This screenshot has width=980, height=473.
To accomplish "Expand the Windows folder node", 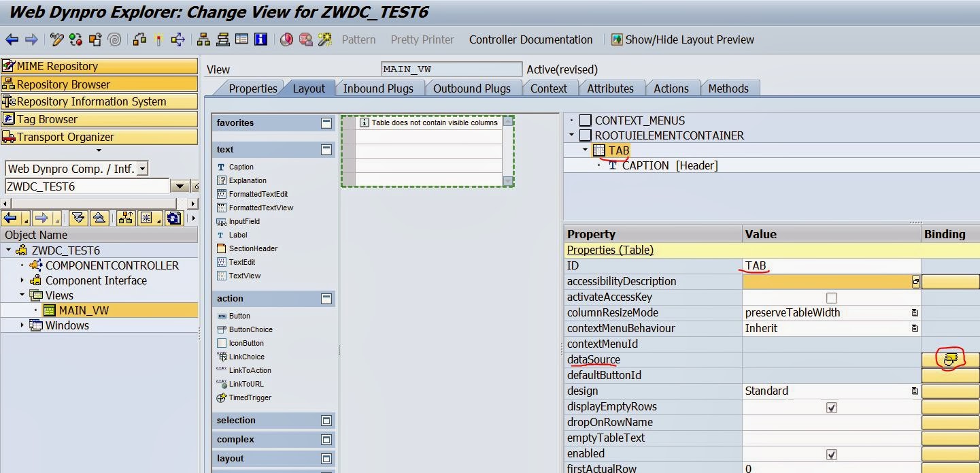I will pyautogui.click(x=22, y=325).
